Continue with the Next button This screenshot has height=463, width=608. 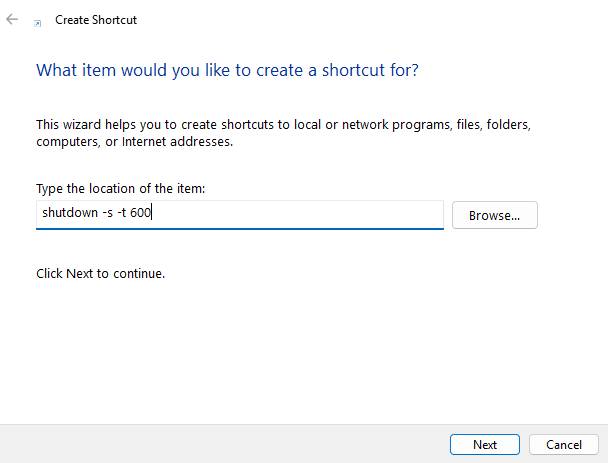click(x=485, y=444)
